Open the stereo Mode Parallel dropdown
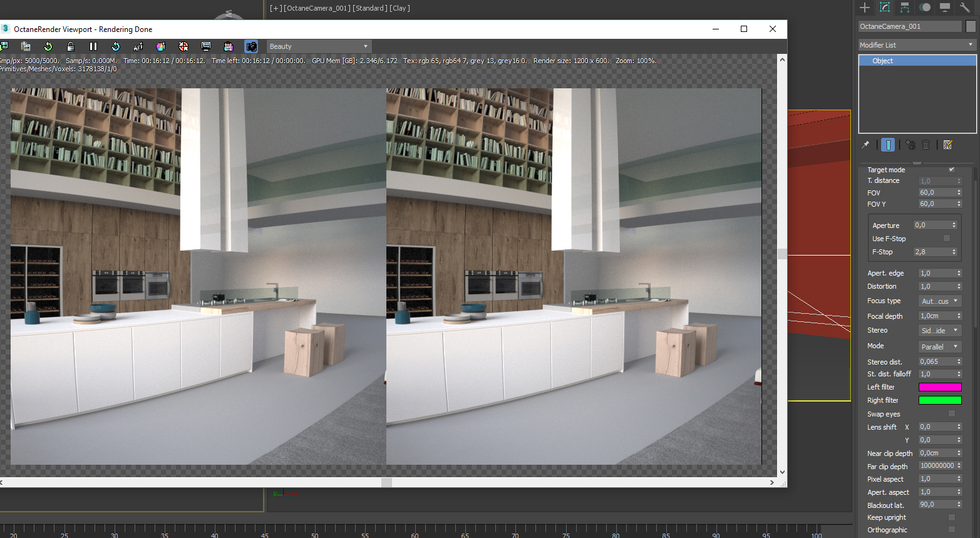 [x=939, y=346]
